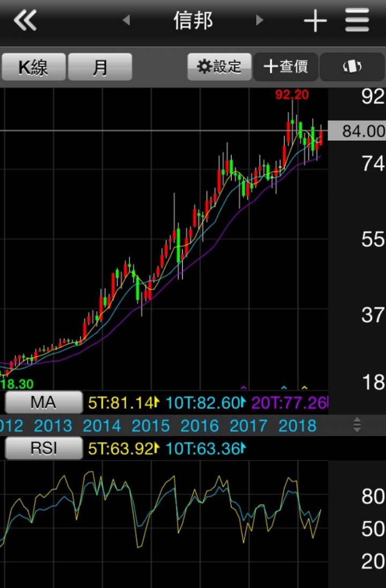Tap the RSI axis label 20
This screenshot has height=588, width=386.
[373, 561]
